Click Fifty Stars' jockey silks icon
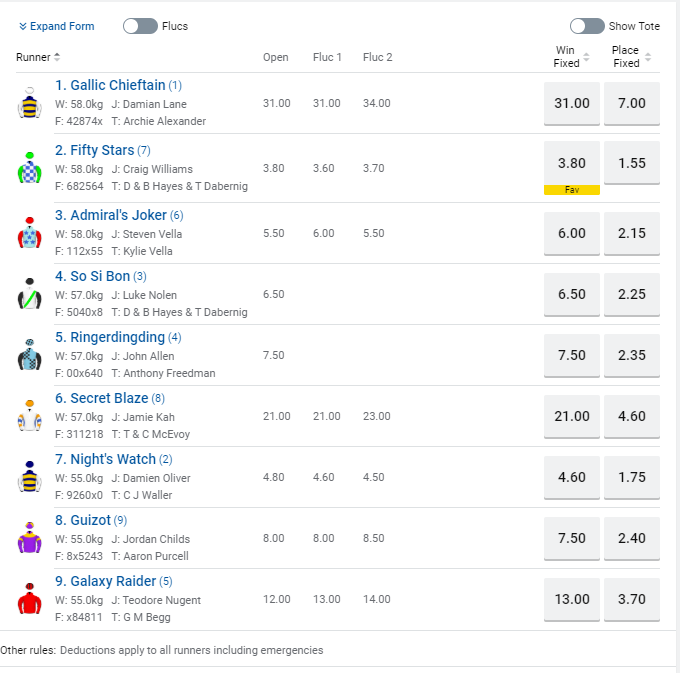The width and height of the screenshot is (680, 673). tap(29, 168)
